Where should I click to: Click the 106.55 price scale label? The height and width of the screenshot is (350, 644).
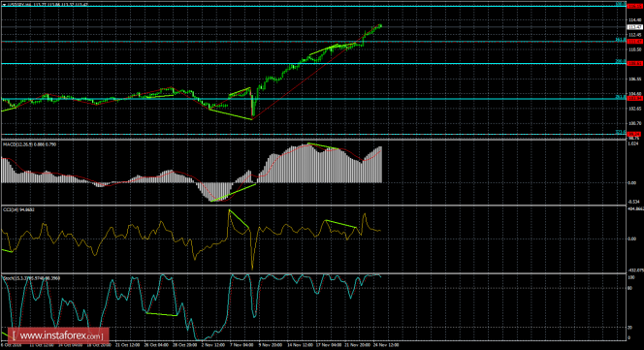pos(634,79)
